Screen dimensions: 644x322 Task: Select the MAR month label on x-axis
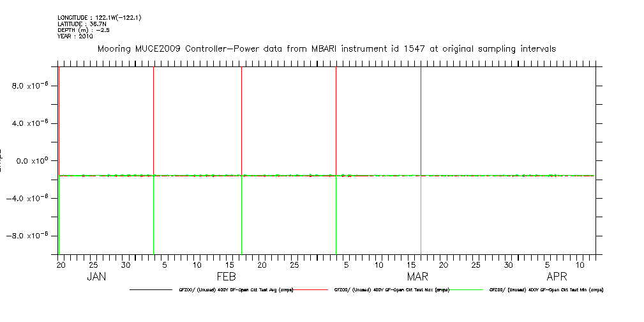(x=417, y=277)
